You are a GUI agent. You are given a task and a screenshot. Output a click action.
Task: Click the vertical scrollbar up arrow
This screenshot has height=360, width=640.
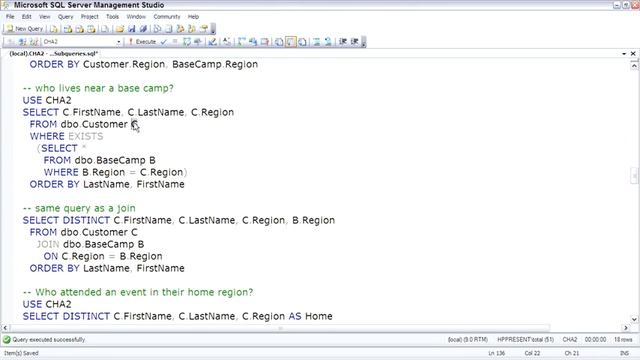[x=634, y=65]
